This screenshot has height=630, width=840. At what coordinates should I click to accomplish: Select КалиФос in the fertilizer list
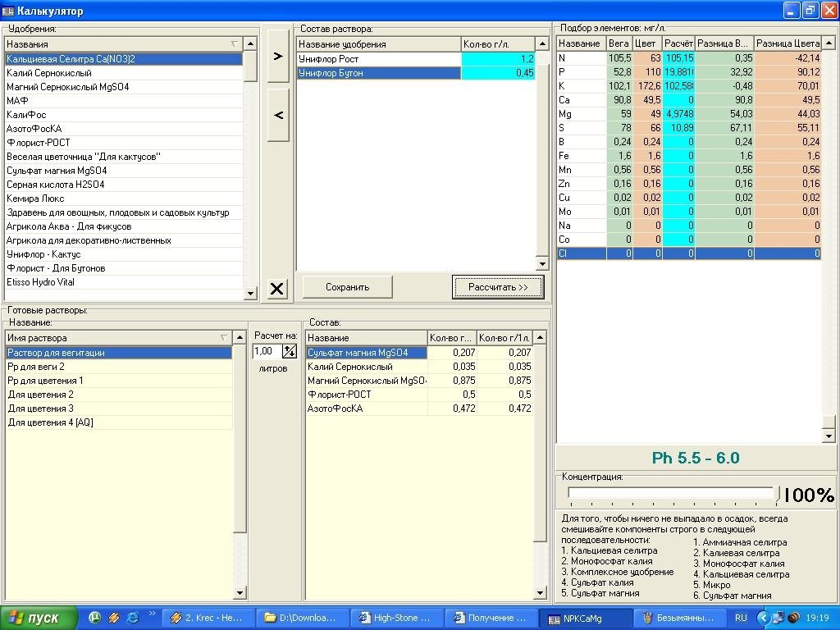[124, 115]
